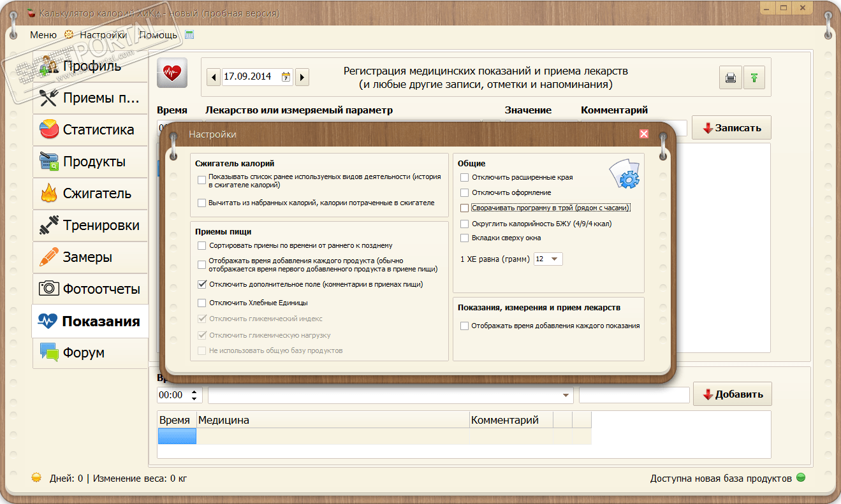Image resolution: width=841 pixels, height=504 pixels.
Task: Go to next date arrow
Action: tap(302, 77)
